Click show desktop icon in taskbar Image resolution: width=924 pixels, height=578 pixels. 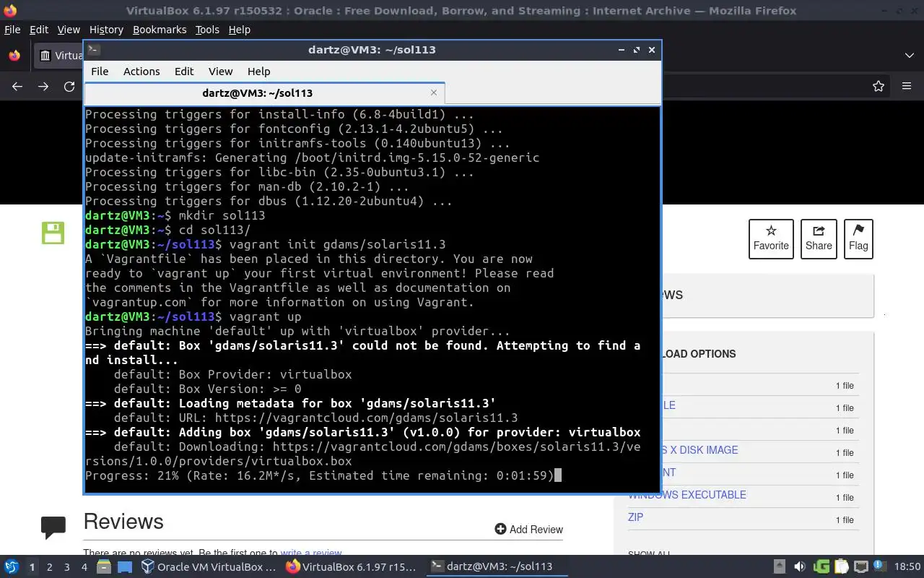pos(125,567)
